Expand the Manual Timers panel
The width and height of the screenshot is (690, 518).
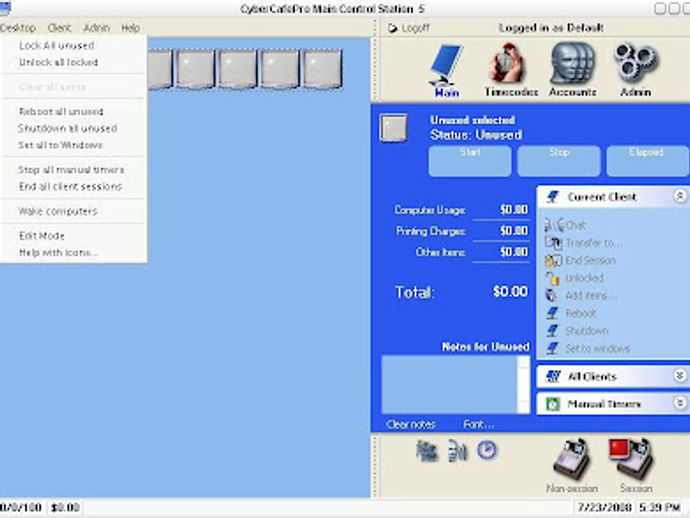pyautogui.click(x=680, y=403)
